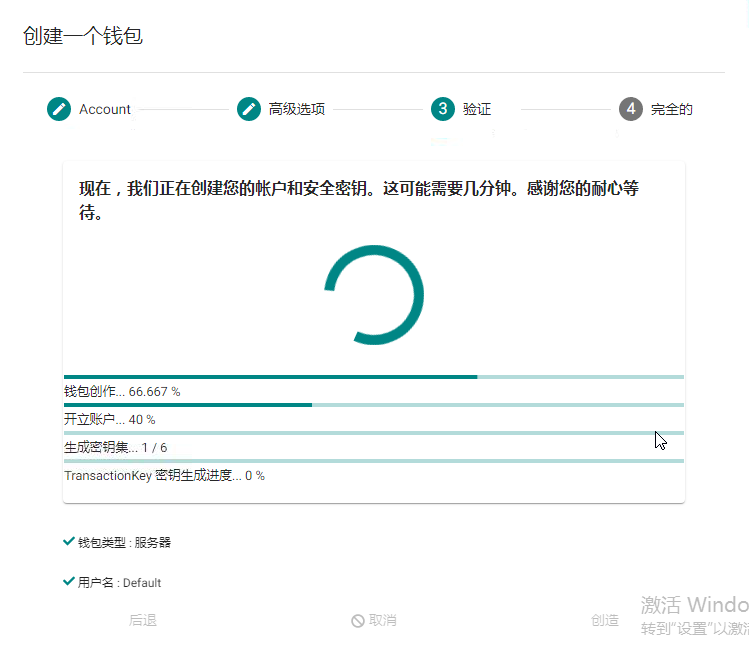This screenshot has height=647, width=749.
Task: Go to the 验证 step label
Action: click(x=477, y=109)
